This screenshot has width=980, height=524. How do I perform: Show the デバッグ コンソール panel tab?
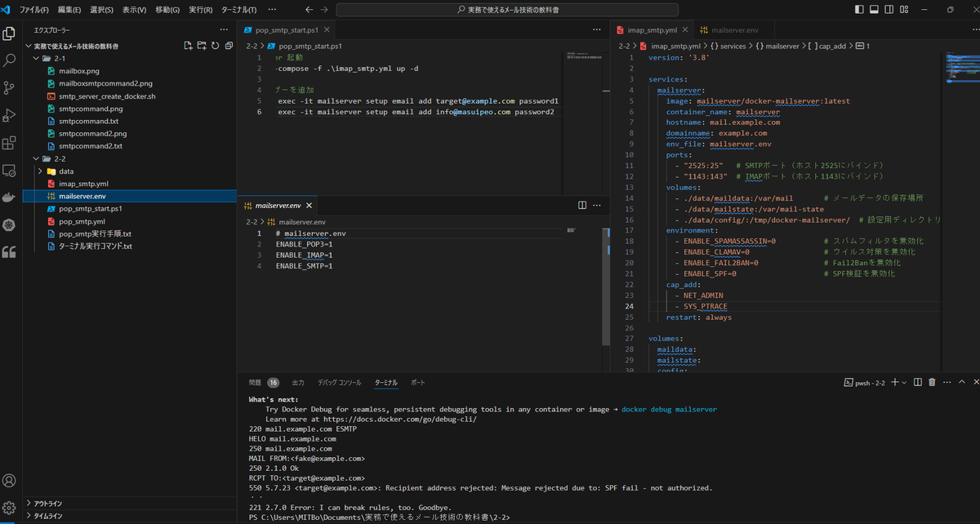click(339, 382)
